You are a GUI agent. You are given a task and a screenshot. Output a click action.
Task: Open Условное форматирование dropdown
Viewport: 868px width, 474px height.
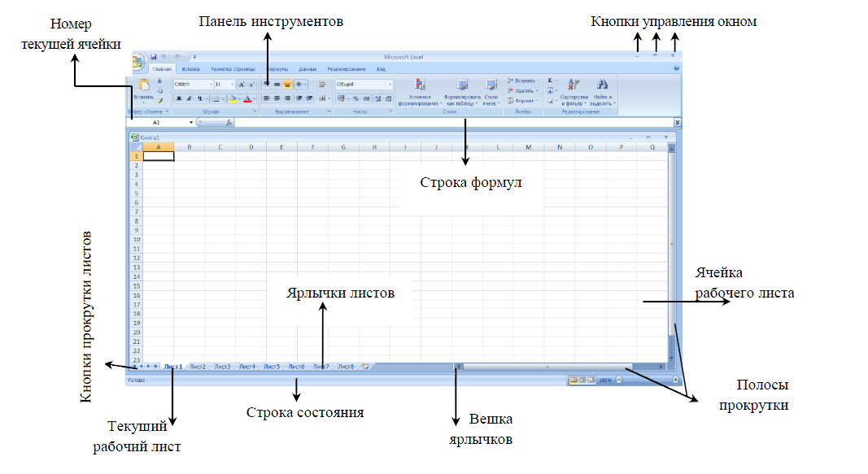420,93
